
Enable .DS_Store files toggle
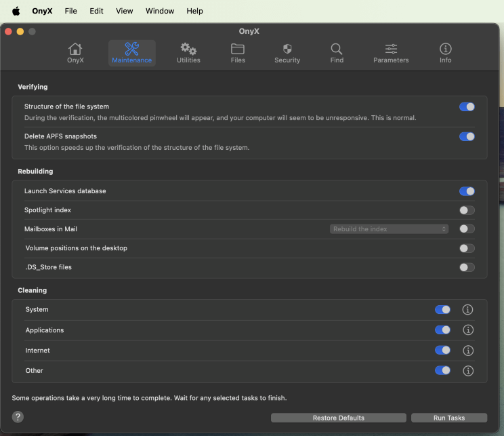(467, 267)
